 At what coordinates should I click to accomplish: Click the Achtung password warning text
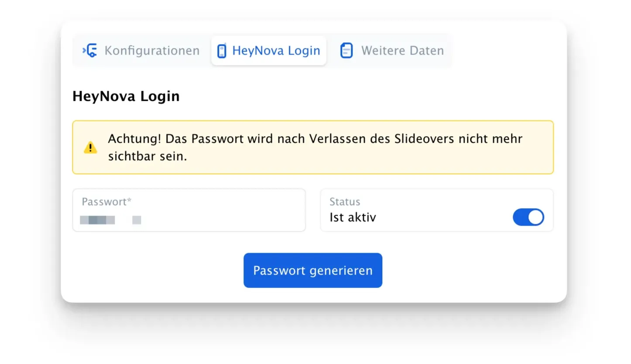(x=315, y=148)
